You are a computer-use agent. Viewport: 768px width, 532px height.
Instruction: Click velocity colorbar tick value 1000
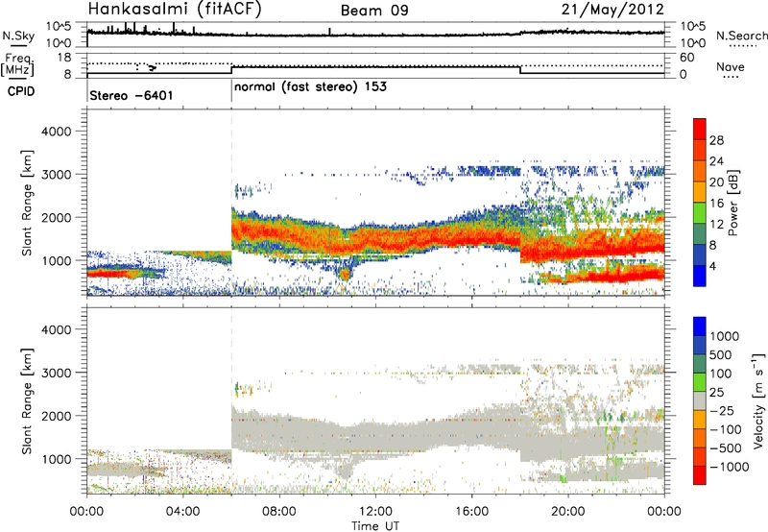725,336
